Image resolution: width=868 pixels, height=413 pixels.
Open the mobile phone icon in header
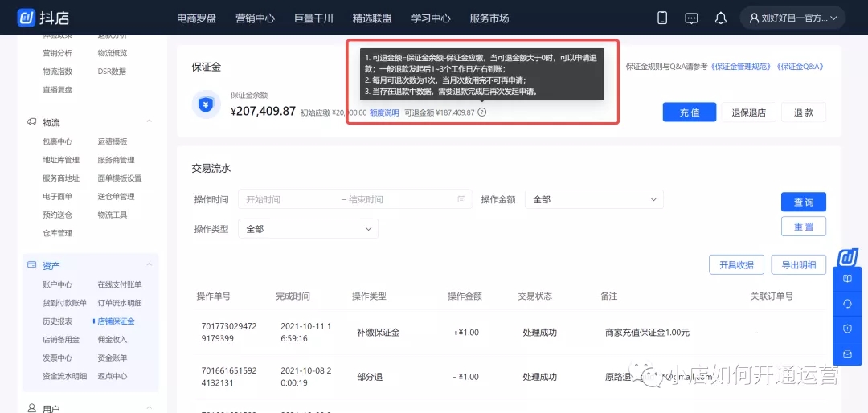pyautogui.click(x=662, y=18)
